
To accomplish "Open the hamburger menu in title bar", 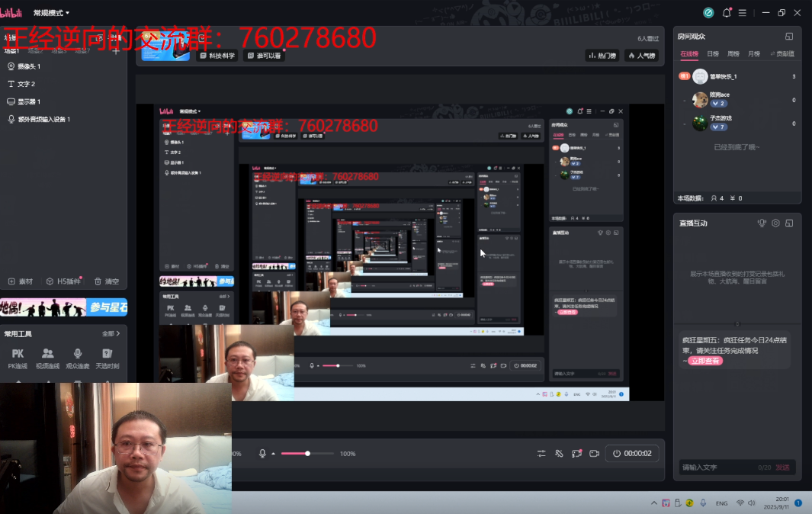I will tap(742, 13).
